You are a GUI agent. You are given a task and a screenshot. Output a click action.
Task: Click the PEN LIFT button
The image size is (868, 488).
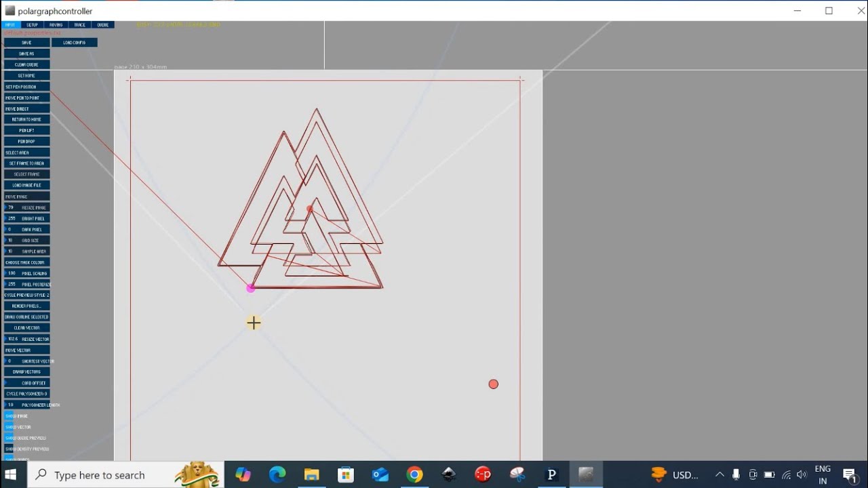[26, 130]
